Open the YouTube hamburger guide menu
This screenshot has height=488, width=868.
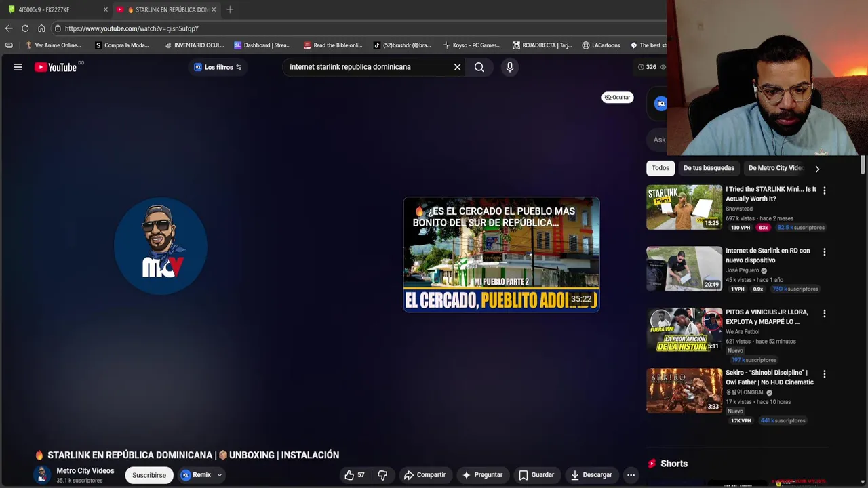click(x=18, y=67)
